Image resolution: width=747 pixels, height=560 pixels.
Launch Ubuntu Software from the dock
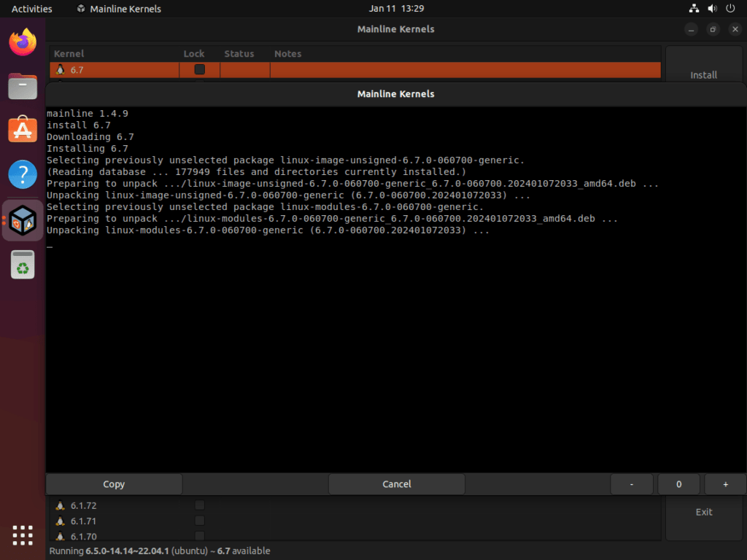22,129
